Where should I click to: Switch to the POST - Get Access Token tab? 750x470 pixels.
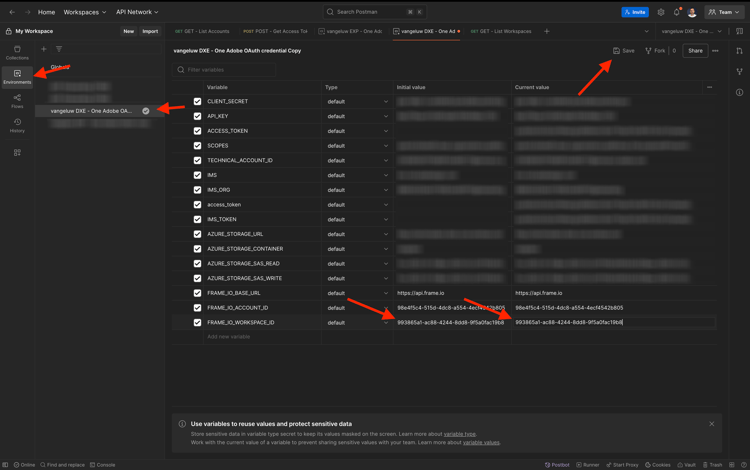(x=275, y=31)
